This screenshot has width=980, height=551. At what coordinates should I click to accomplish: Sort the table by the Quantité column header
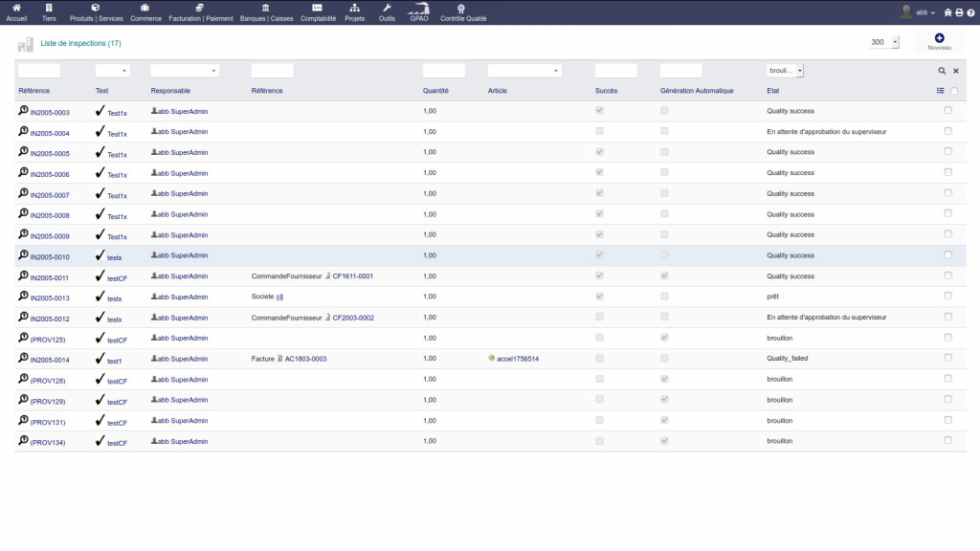point(435,91)
